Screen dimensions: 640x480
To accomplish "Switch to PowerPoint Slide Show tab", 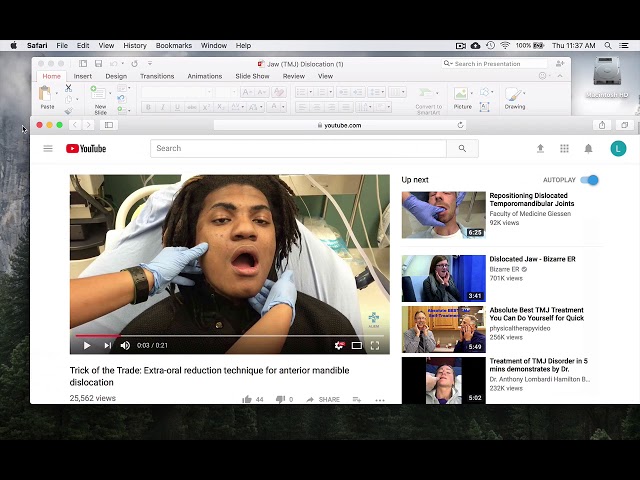I will 252,76.
